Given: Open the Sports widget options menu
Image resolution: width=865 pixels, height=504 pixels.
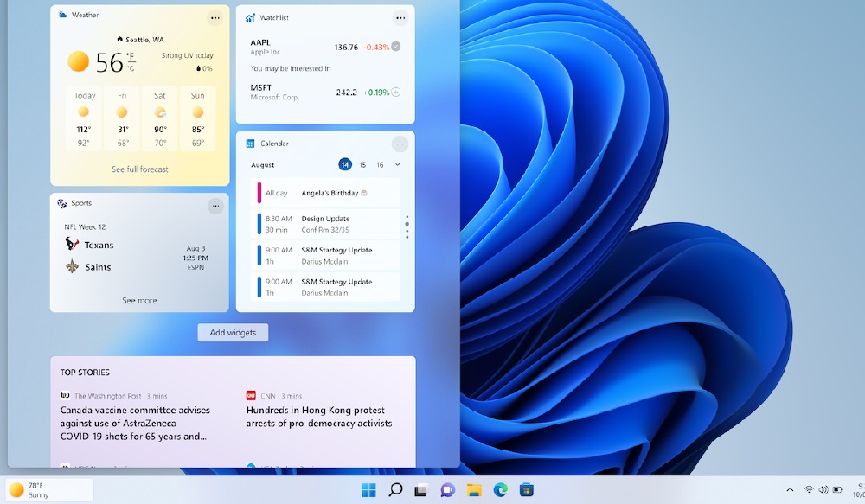Looking at the screenshot, I should tap(215, 205).
